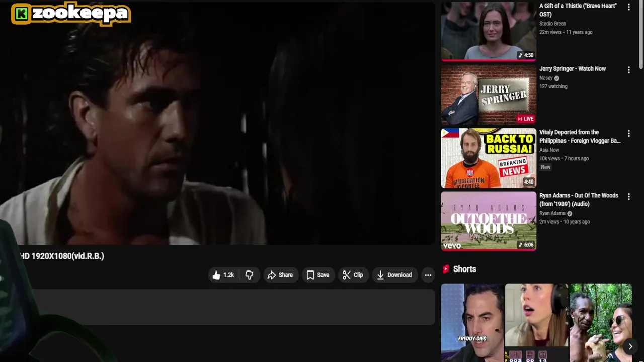Visit the Ryan Adams channel name
The image size is (644, 362).
click(x=552, y=213)
